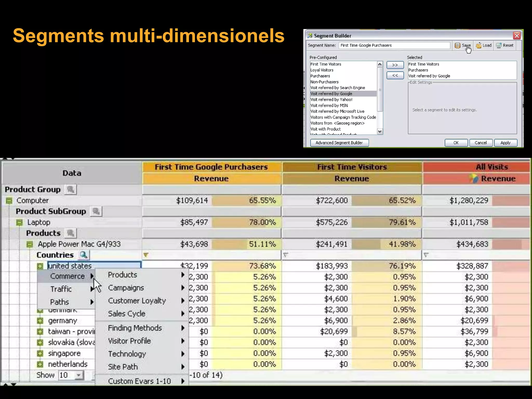Click the $1,280,229 revenue cell
The height and width of the screenshot is (399, 532).
tap(457, 201)
